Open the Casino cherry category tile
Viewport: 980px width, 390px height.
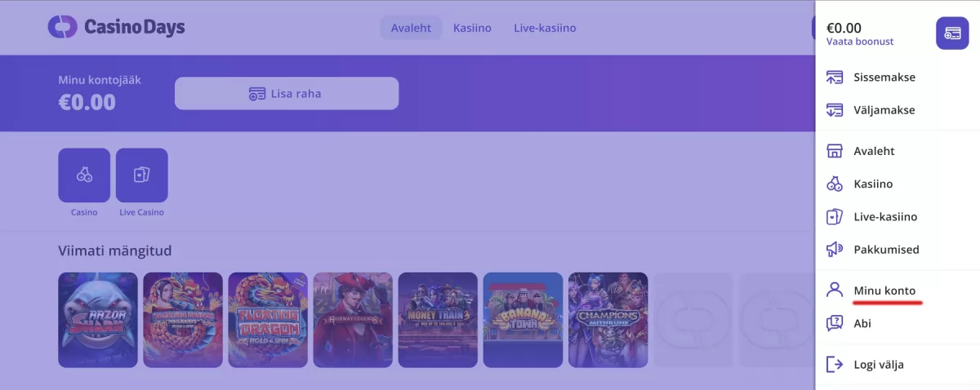[x=84, y=175]
